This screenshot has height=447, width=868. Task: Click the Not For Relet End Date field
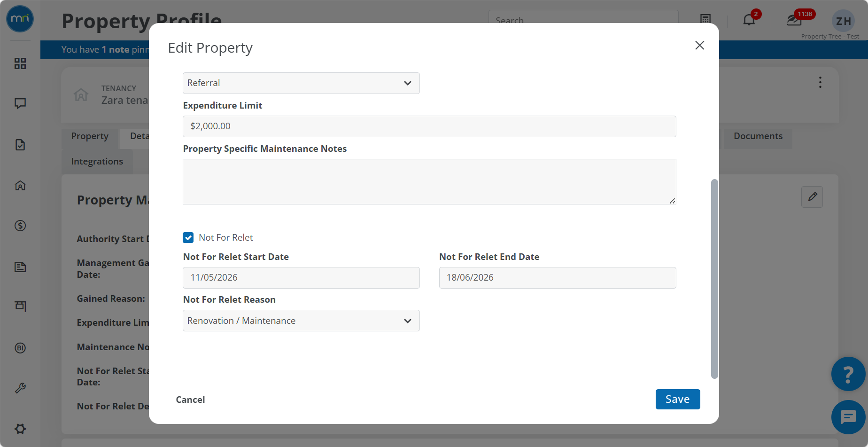[x=558, y=278]
